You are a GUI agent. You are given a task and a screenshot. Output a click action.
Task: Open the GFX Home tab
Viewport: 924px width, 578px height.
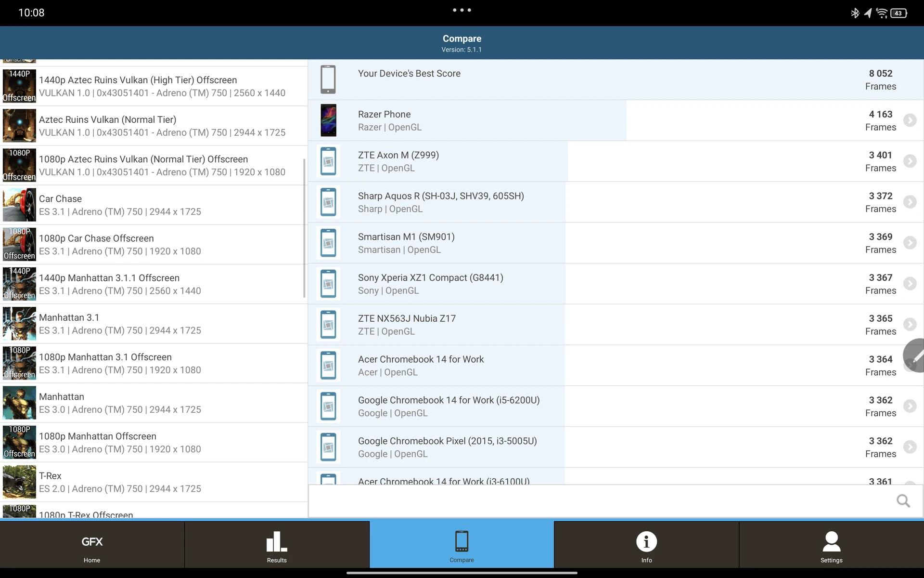[92, 545]
